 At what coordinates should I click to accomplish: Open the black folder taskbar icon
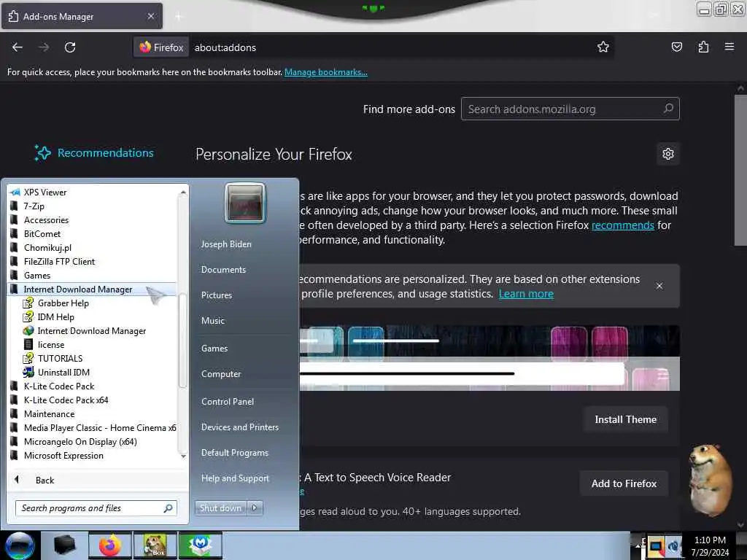pos(65,545)
